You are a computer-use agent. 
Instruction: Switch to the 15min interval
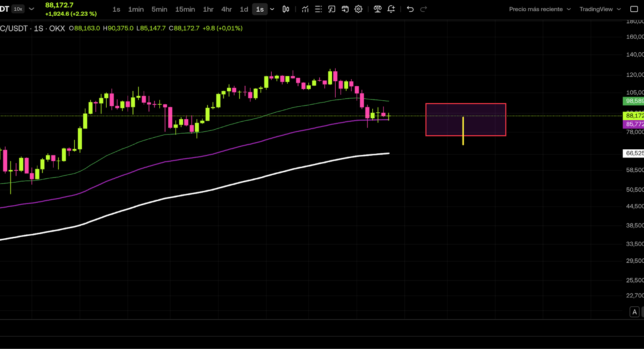coord(185,9)
